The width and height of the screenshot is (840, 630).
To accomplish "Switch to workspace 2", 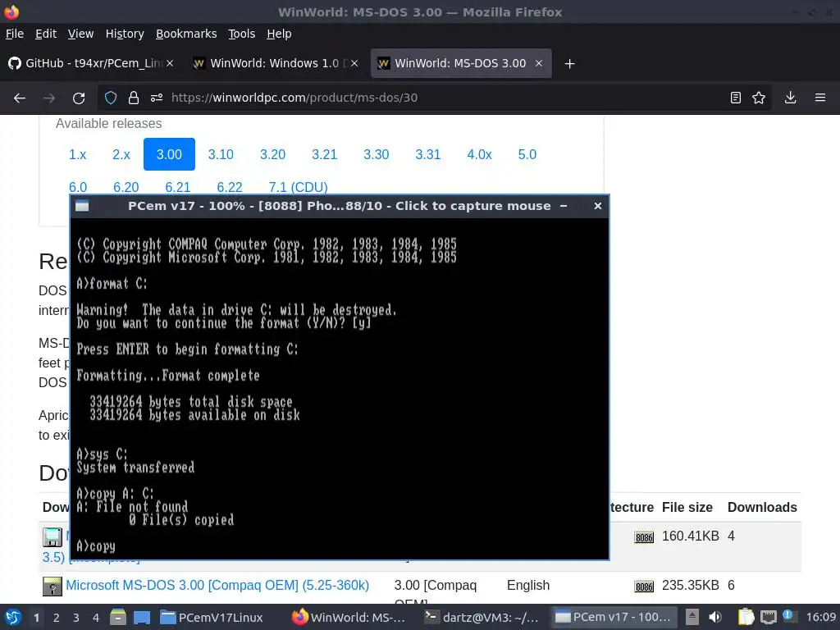I will pyautogui.click(x=57, y=618).
